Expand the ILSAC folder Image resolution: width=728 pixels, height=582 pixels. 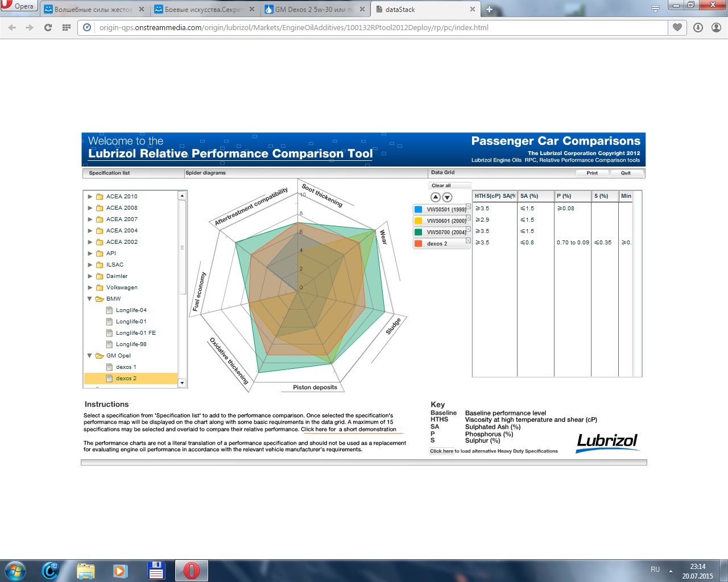tap(90, 265)
